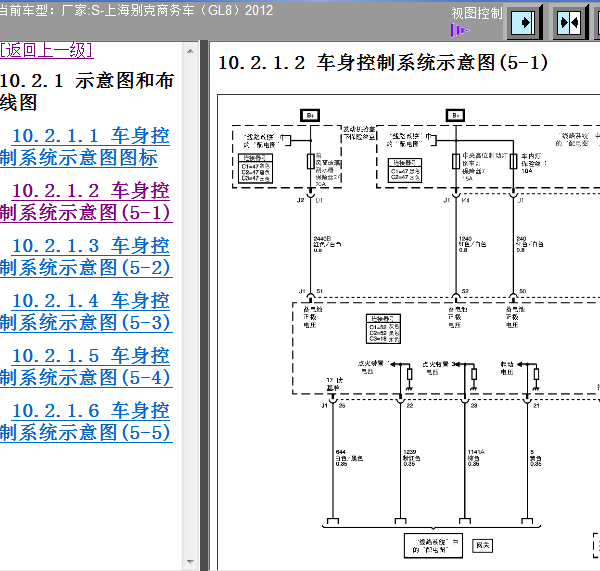This screenshot has height=571, width=600.
Task: Go back via 返回上一级 link
Action: point(47,50)
